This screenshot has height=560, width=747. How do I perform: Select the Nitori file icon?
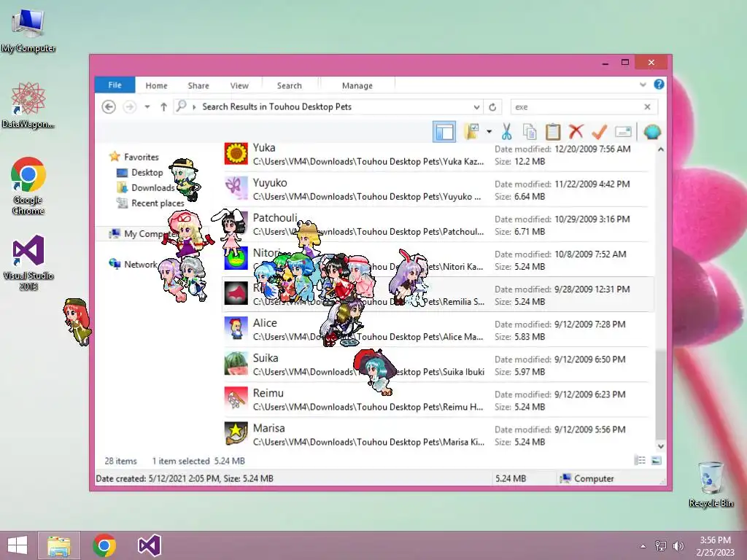click(236, 259)
